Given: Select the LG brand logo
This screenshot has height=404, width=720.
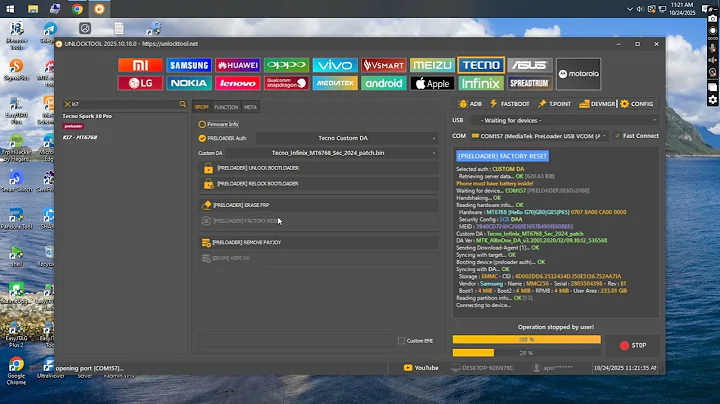Looking at the screenshot, I should click(x=140, y=83).
